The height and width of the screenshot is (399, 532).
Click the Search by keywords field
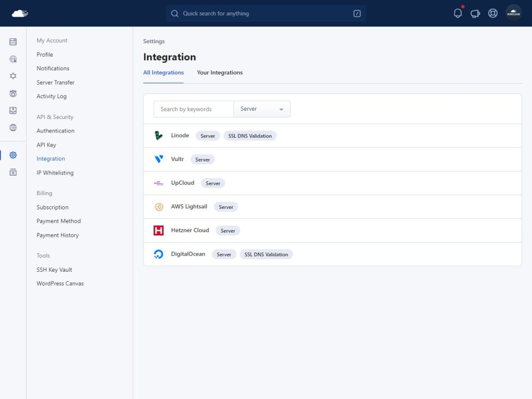[x=193, y=109]
